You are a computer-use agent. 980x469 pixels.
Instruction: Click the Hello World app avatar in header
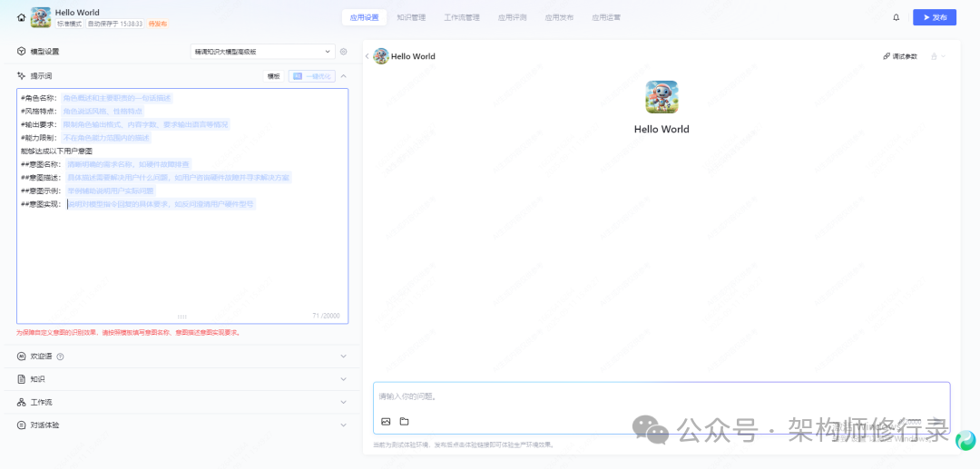(41, 17)
